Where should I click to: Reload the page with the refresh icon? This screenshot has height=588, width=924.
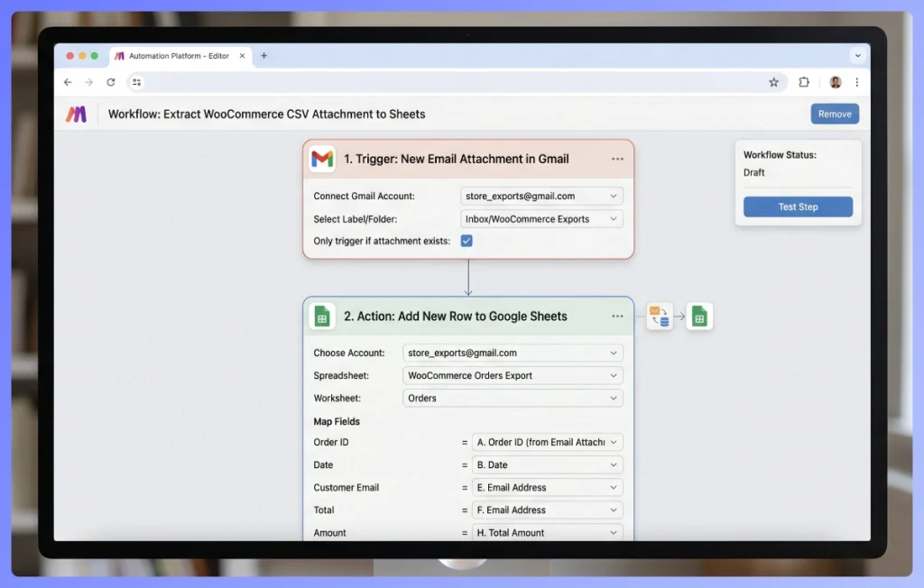(111, 82)
